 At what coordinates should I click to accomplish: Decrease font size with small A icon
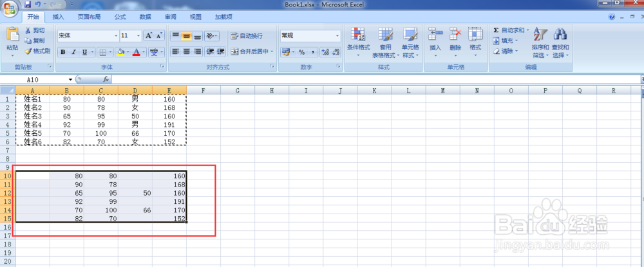coord(159,35)
